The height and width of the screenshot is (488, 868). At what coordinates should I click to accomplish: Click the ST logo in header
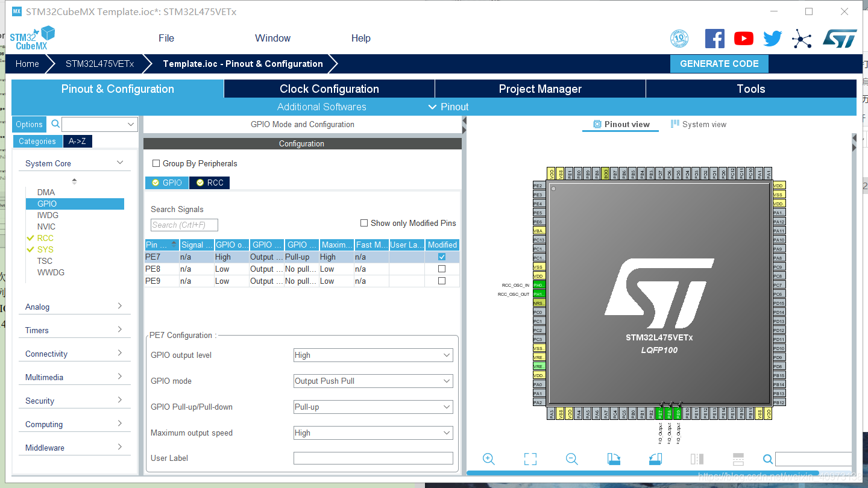(840, 39)
